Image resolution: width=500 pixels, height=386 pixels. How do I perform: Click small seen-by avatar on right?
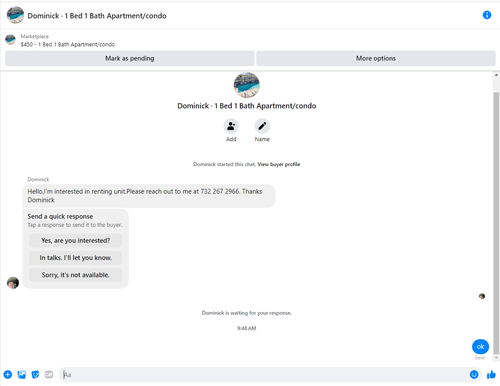coord(482,296)
